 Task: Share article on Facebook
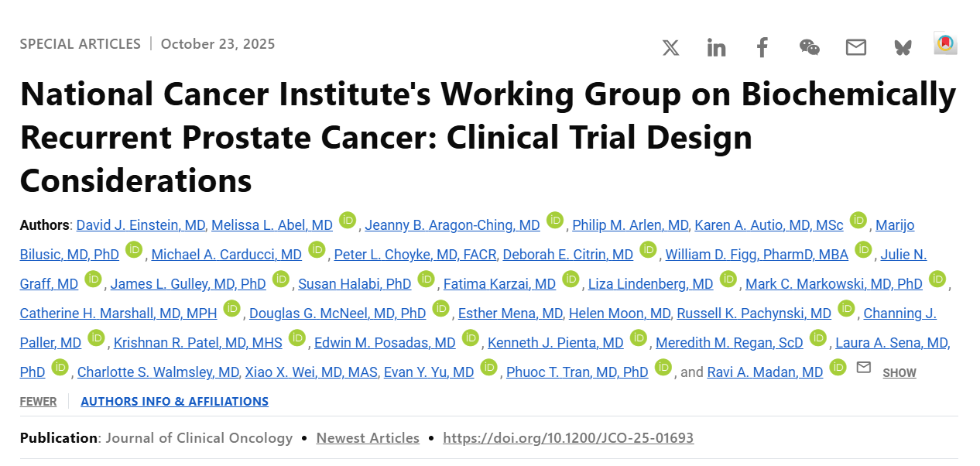(x=762, y=48)
